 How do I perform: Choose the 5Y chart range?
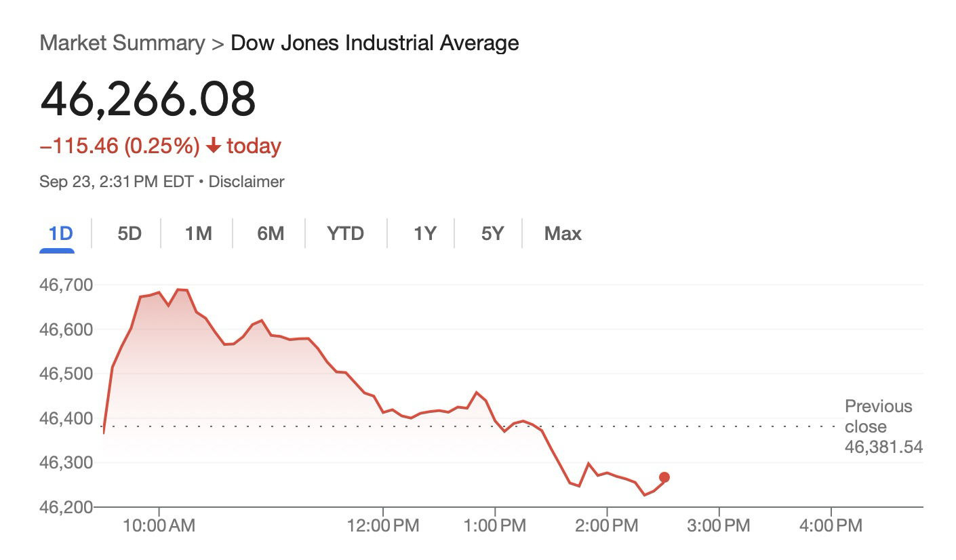[x=493, y=234]
